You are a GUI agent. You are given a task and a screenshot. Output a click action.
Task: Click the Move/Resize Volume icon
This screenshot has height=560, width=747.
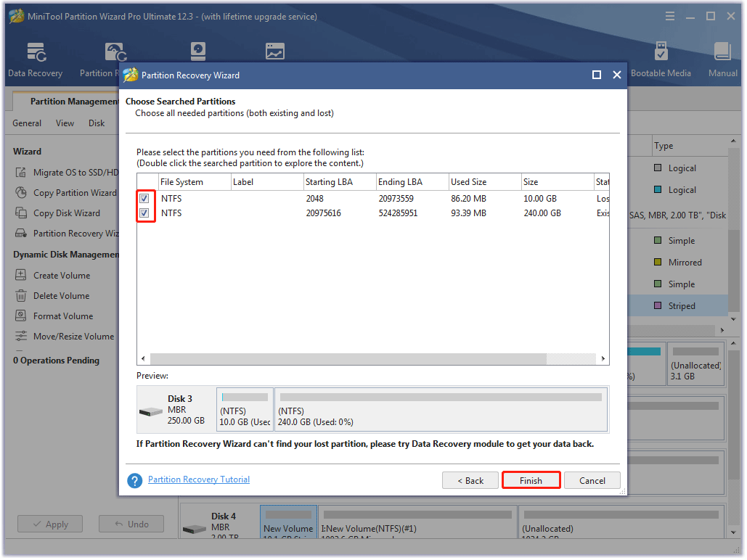pyautogui.click(x=20, y=336)
